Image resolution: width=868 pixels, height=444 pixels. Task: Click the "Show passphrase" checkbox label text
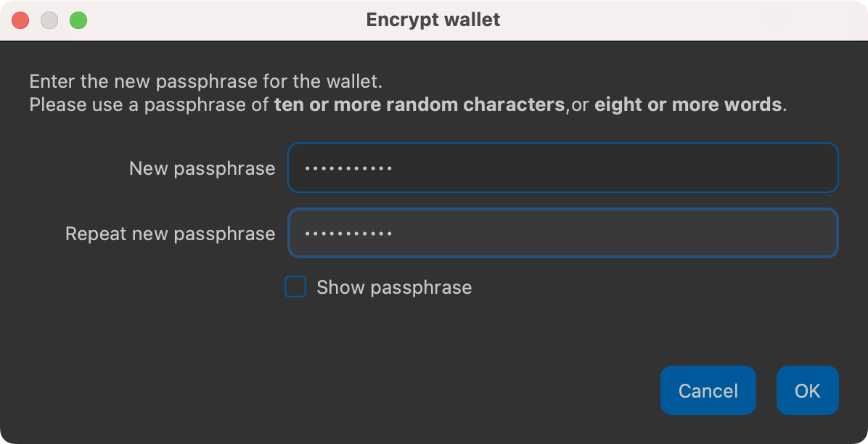pyautogui.click(x=394, y=288)
